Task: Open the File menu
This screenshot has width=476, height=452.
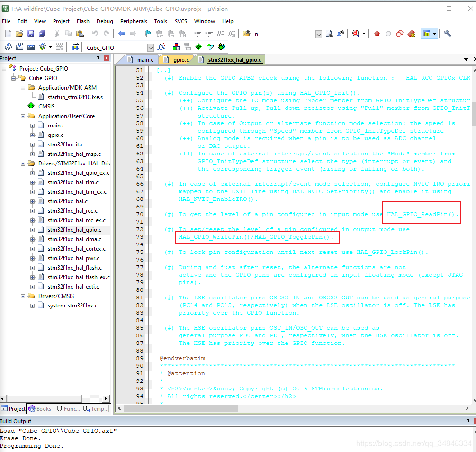Action: (x=6, y=21)
